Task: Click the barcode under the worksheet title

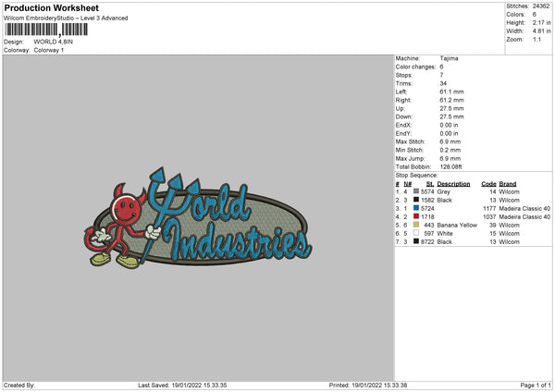Action: tap(46, 30)
